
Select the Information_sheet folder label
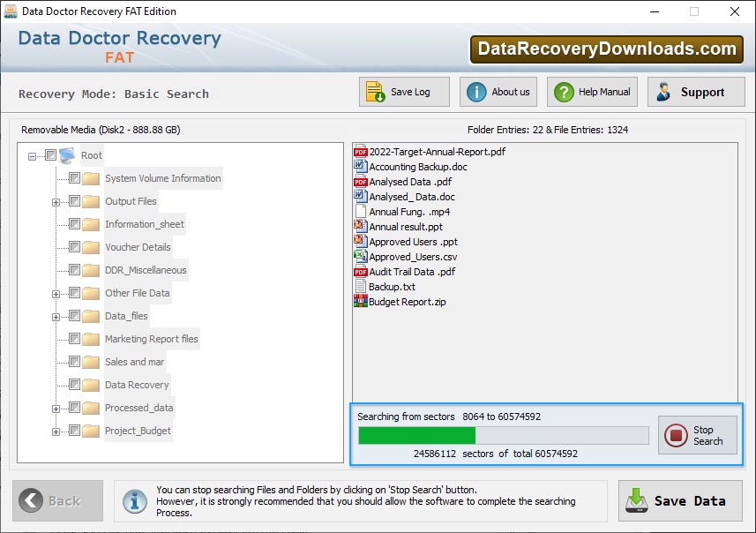coord(145,224)
